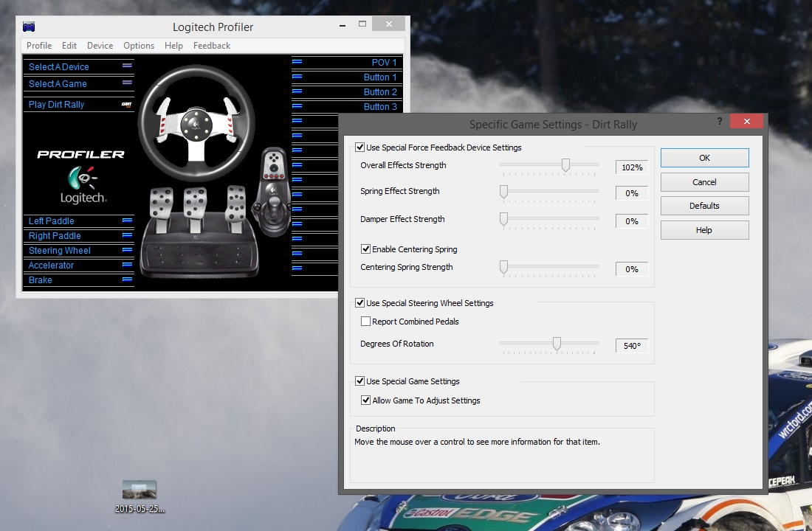Screen dimensions: 812x531
Task: Uncheck Use Special Force Feedback Device Settings
Action: [x=360, y=147]
